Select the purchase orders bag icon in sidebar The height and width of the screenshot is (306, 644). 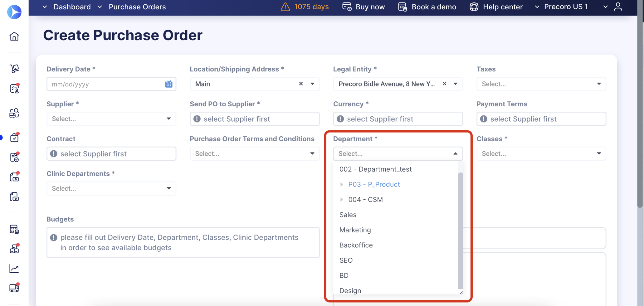(14, 137)
